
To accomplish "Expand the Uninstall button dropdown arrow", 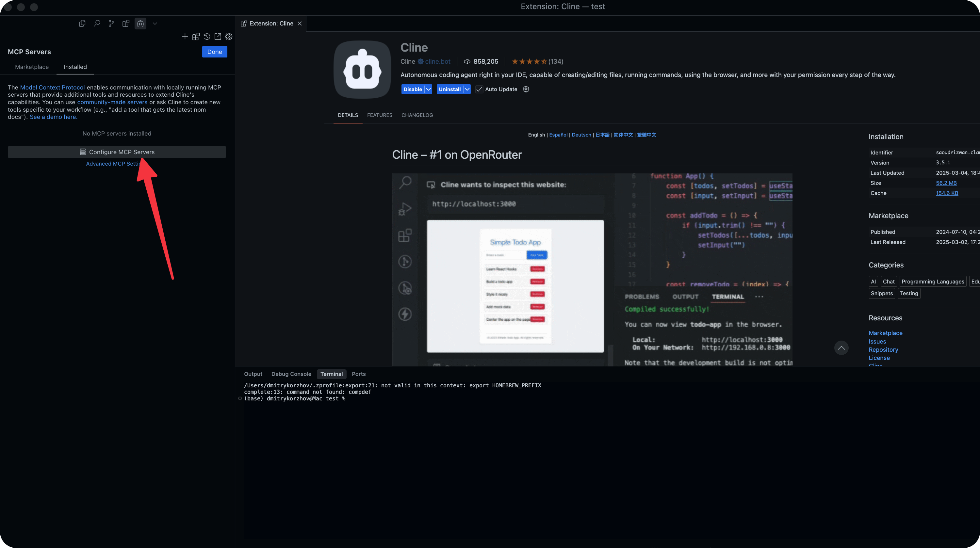I will point(467,89).
